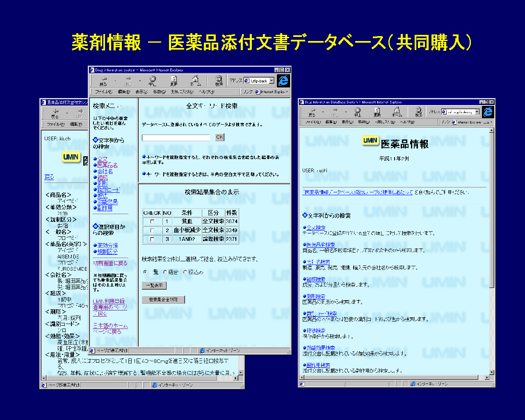Open the 医薬品名 link in the search menu
This screenshot has width=525, height=420.
coord(107,165)
